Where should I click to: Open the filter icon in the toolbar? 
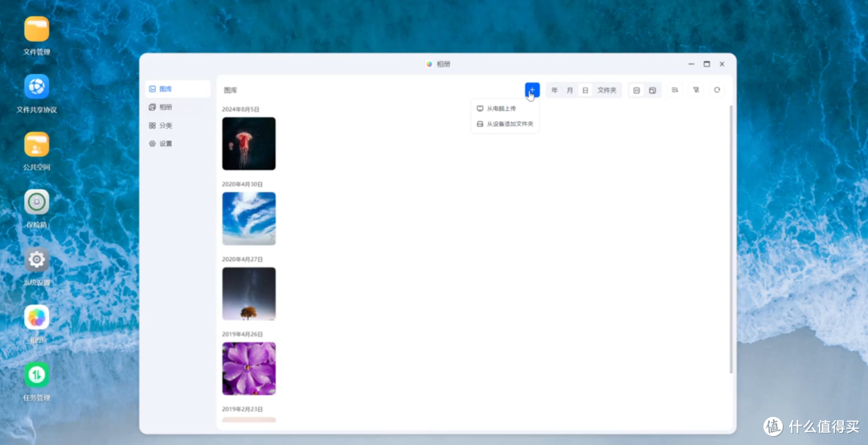696,90
